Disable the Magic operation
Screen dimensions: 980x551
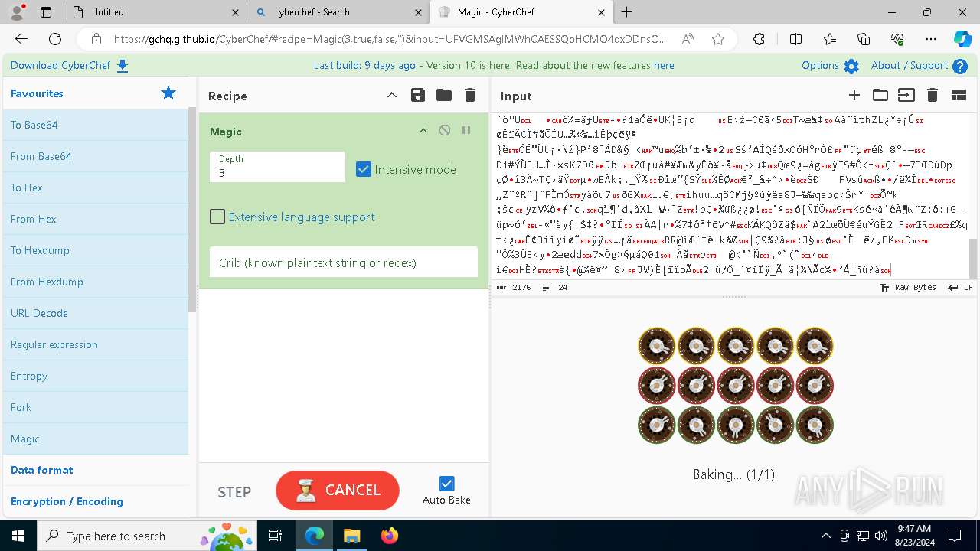point(445,131)
